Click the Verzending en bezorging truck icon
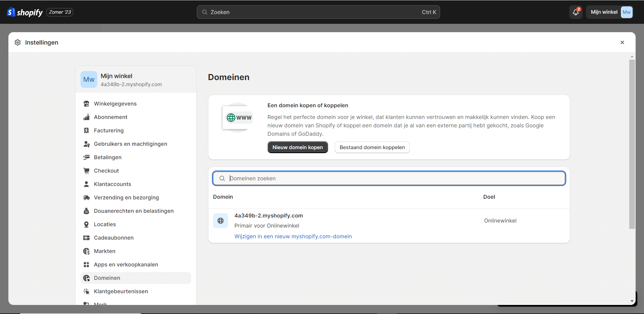 click(x=86, y=197)
